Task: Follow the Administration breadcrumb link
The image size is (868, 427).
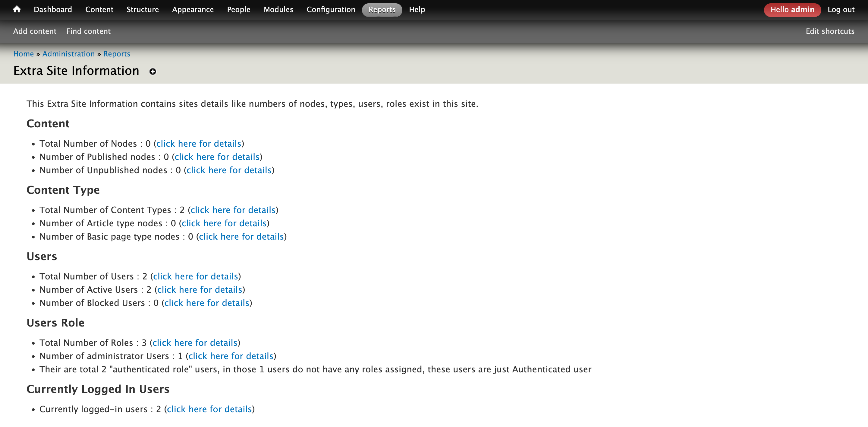Action: (68, 54)
